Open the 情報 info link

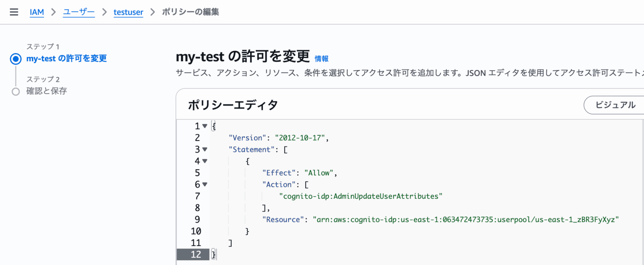(x=322, y=59)
